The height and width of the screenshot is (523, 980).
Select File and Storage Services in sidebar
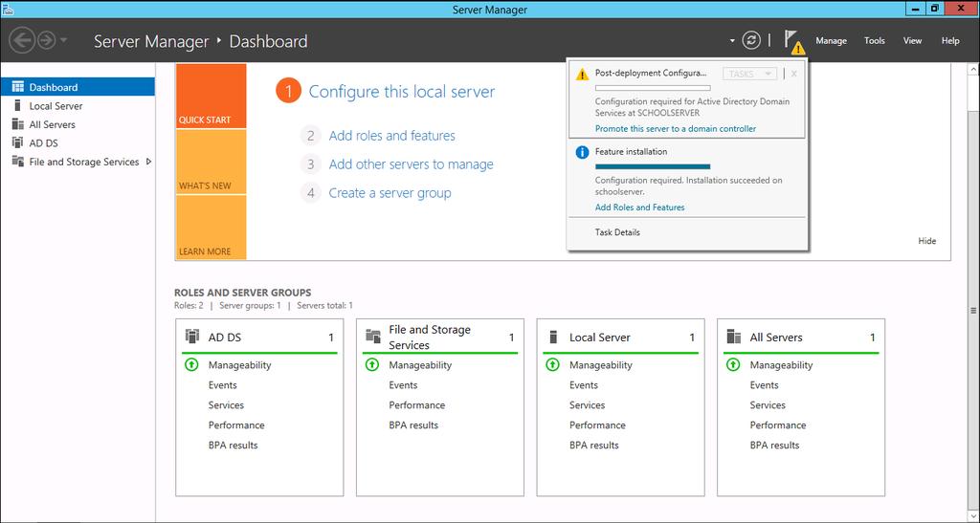[78, 162]
